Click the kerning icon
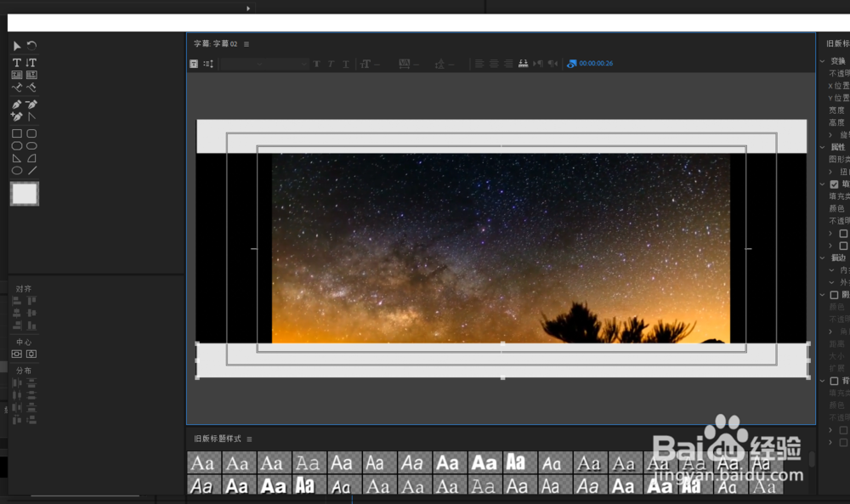The image size is (850, 504). (x=405, y=64)
